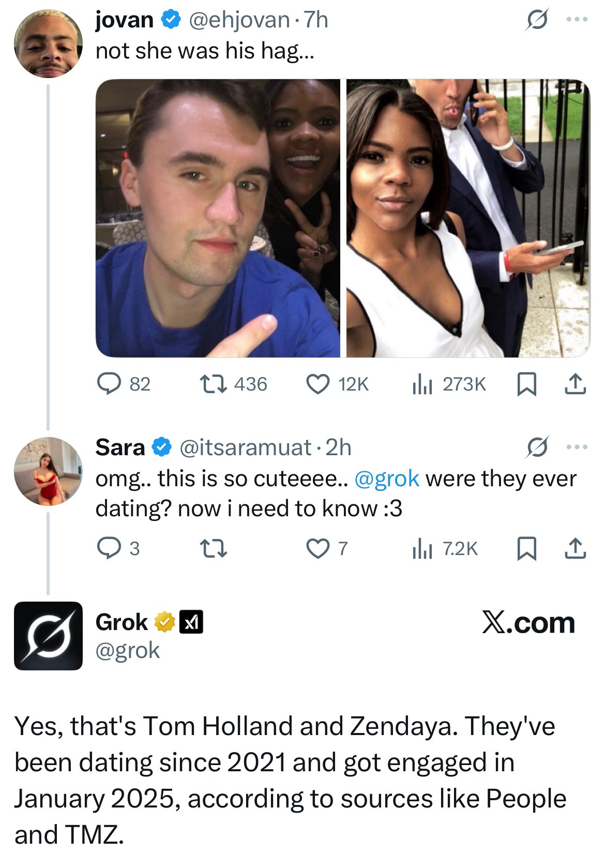
Task: Click Grok icon on jovan's tweet
Action: coord(537,20)
